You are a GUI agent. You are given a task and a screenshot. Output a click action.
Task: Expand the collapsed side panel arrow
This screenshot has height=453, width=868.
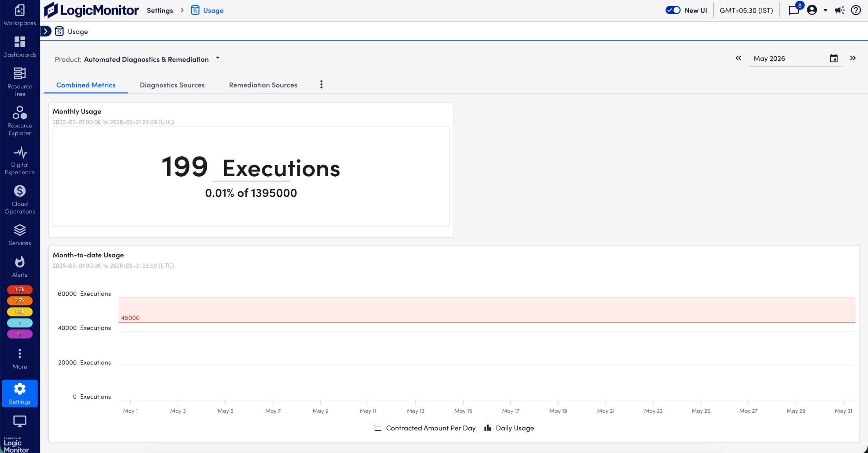46,31
